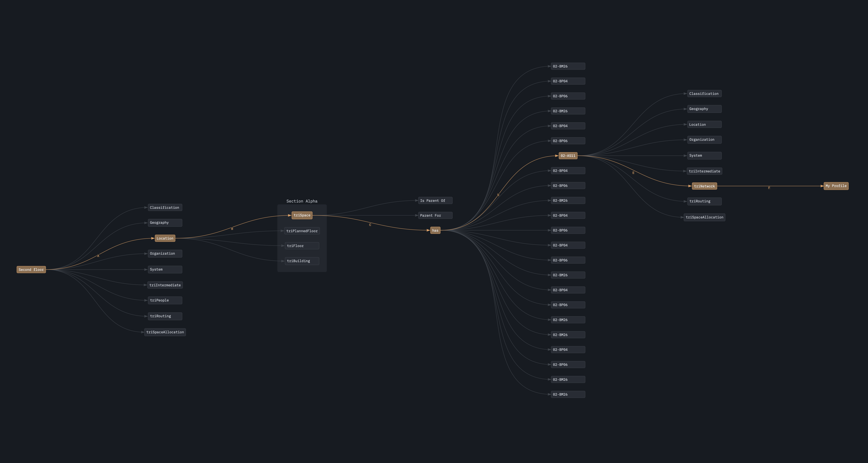Select the triBuilding node
The image size is (868, 463).
pos(302,261)
